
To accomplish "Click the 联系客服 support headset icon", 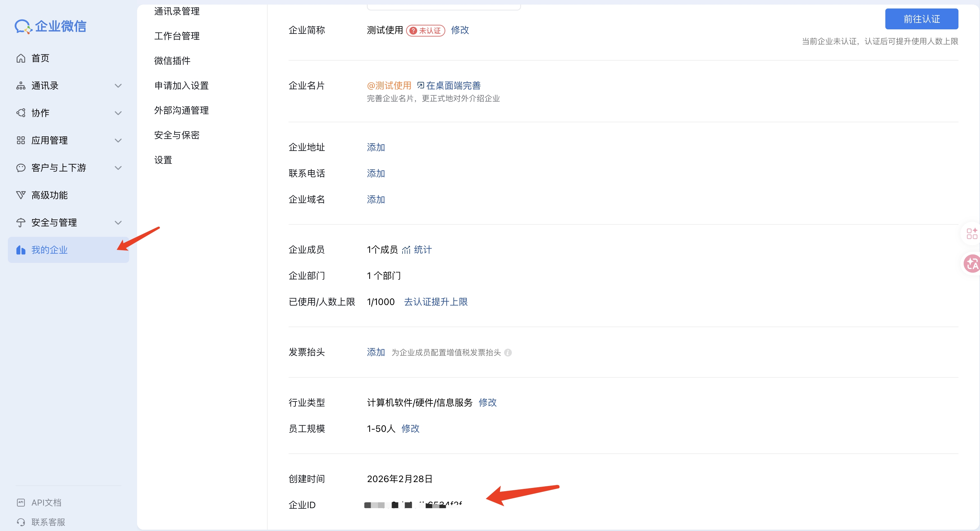I will pyautogui.click(x=21, y=522).
